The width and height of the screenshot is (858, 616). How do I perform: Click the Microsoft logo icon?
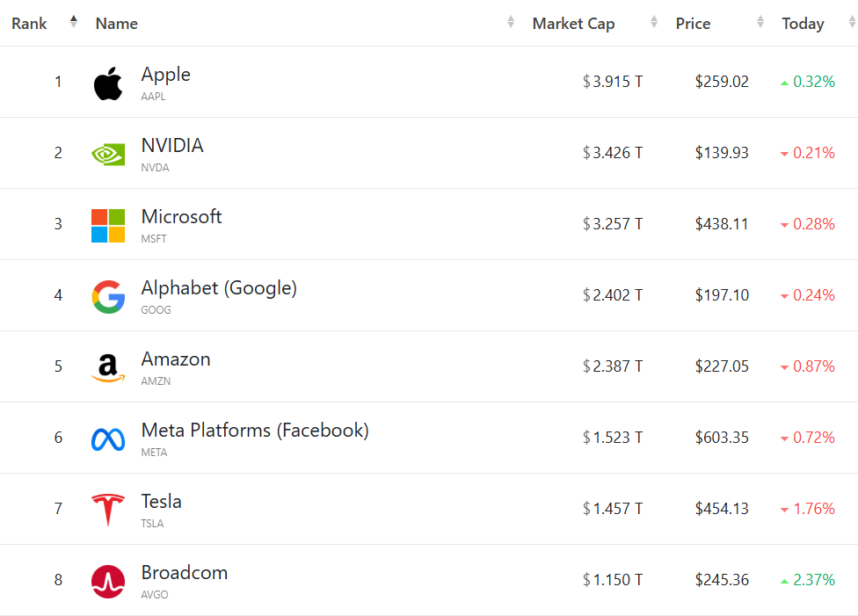click(108, 225)
